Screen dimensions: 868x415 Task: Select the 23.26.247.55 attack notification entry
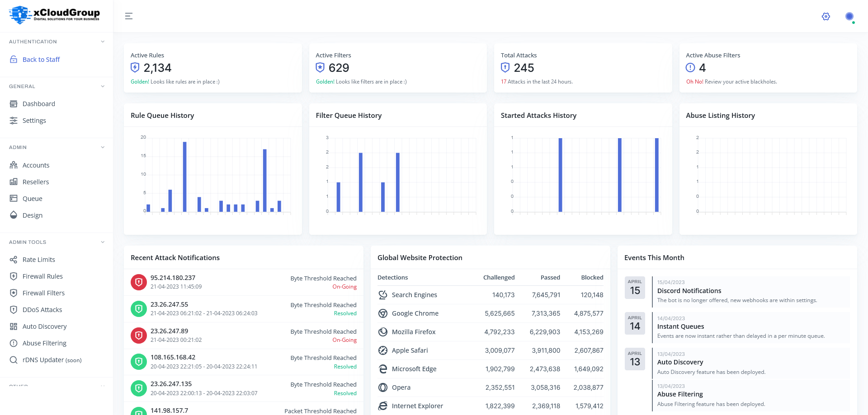tap(244, 308)
